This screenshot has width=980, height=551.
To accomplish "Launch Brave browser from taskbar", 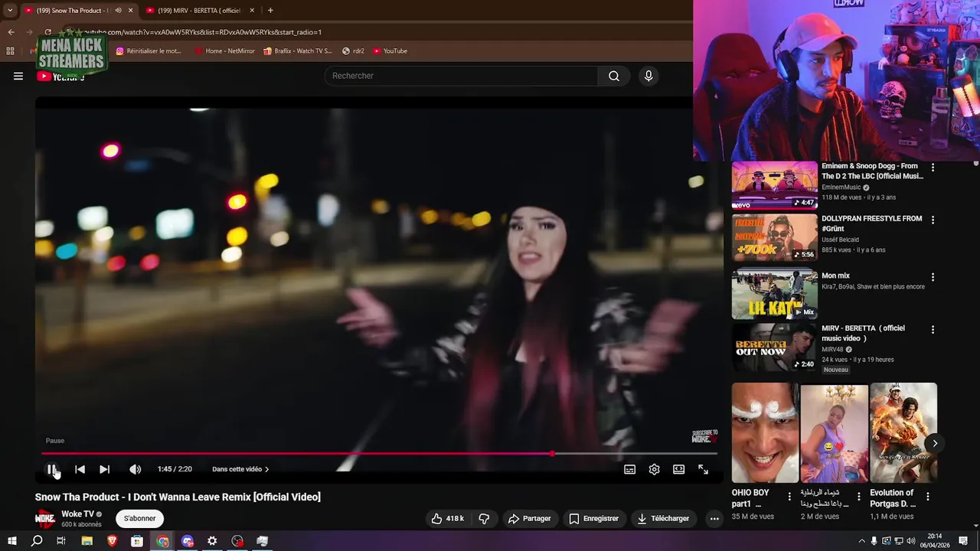I will 112,541.
